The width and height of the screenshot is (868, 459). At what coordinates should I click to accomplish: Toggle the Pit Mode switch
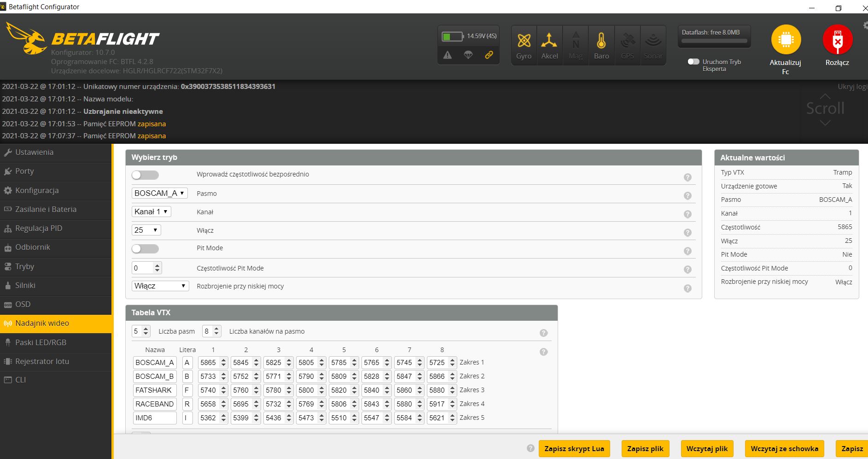pyautogui.click(x=145, y=249)
